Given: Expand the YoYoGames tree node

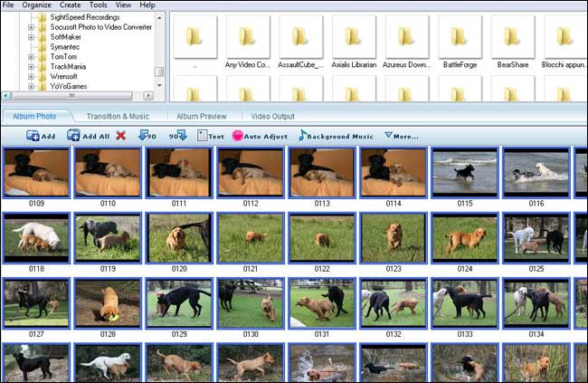Looking at the screenshot, I should click(31, 86).
